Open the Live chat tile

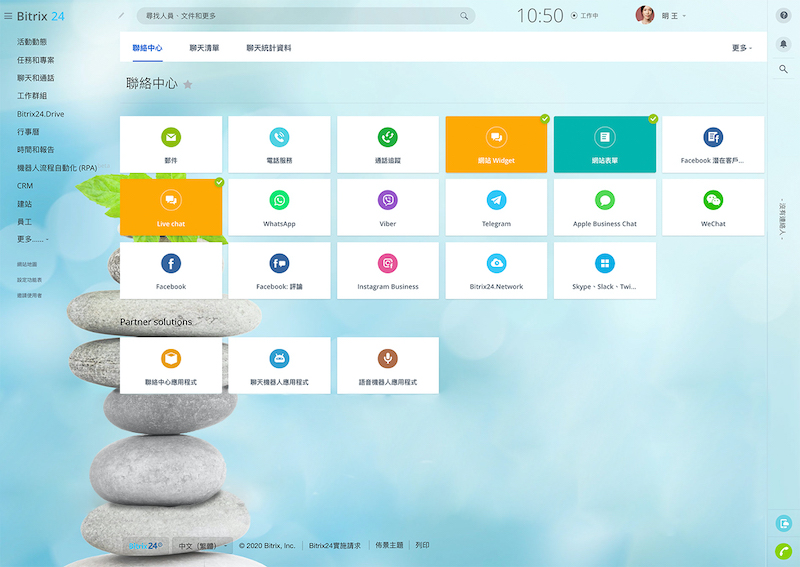point(171,207)
